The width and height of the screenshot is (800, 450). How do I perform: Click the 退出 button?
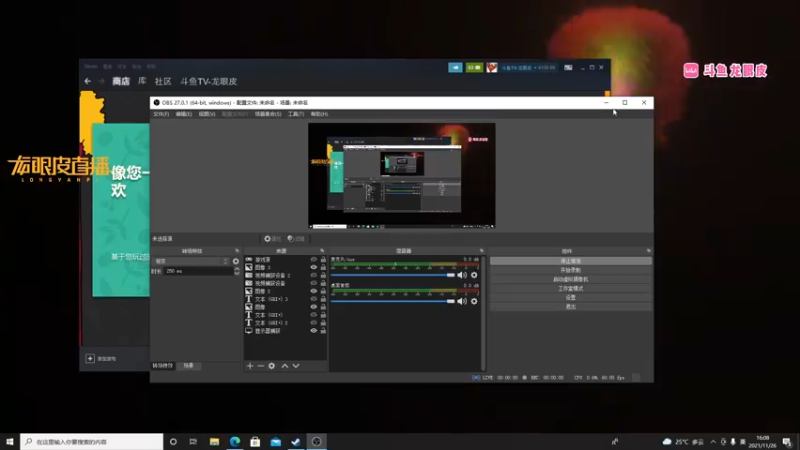(570, 307)
